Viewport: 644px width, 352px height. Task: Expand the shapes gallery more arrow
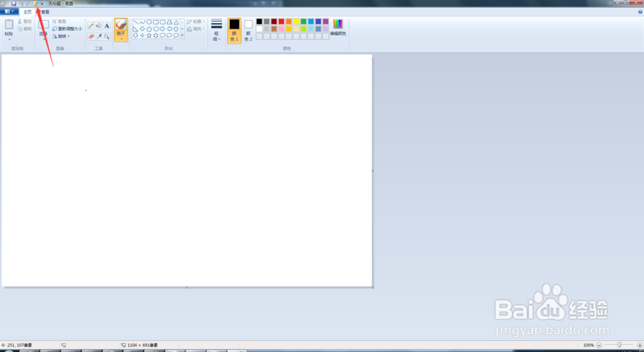tap(182, 35)
